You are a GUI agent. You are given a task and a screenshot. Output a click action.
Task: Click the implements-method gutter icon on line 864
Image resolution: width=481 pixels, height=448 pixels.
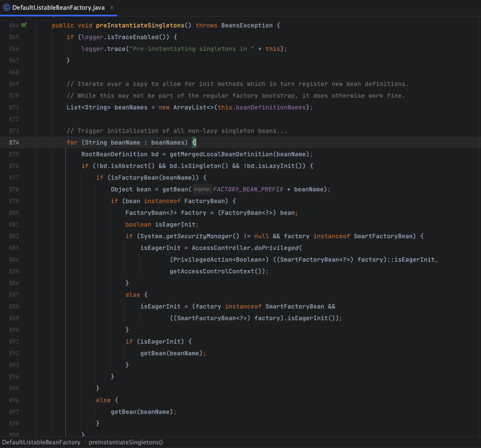point(24,25)
